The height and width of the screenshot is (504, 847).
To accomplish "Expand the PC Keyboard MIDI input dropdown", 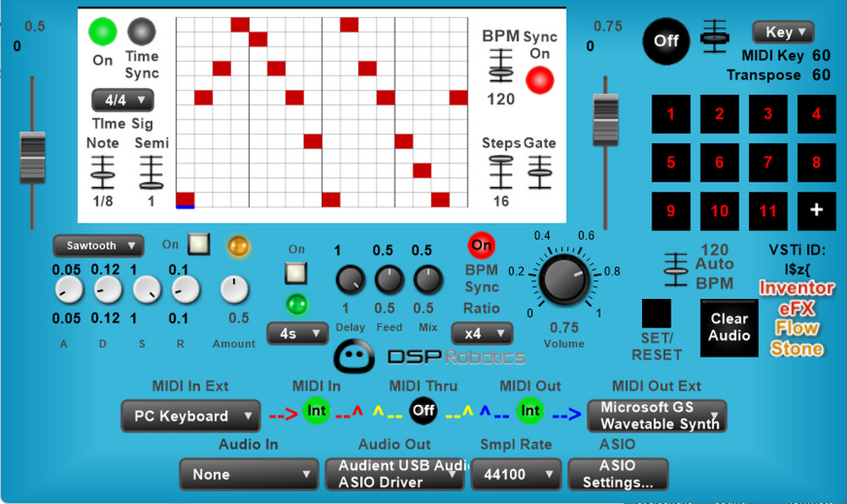I will coord(190,416).
